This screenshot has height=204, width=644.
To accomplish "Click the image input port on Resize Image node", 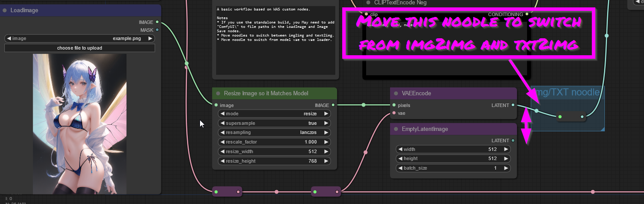I will point(216,105).
